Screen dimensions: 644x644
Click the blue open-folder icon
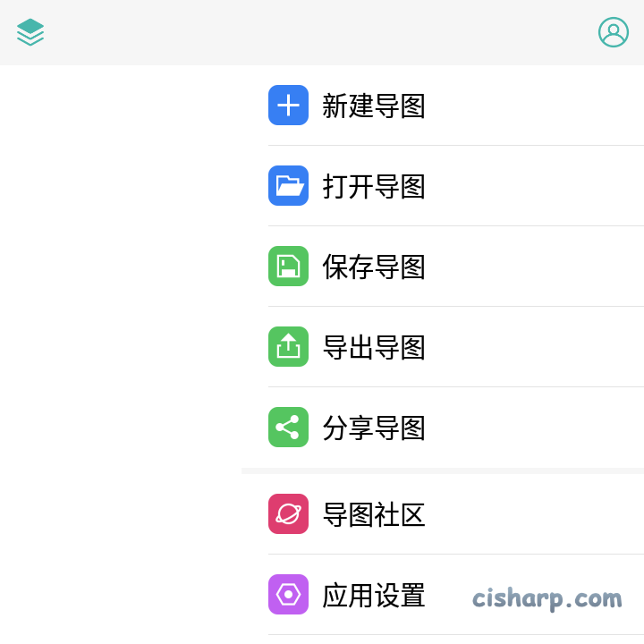(x=288, y=186)
